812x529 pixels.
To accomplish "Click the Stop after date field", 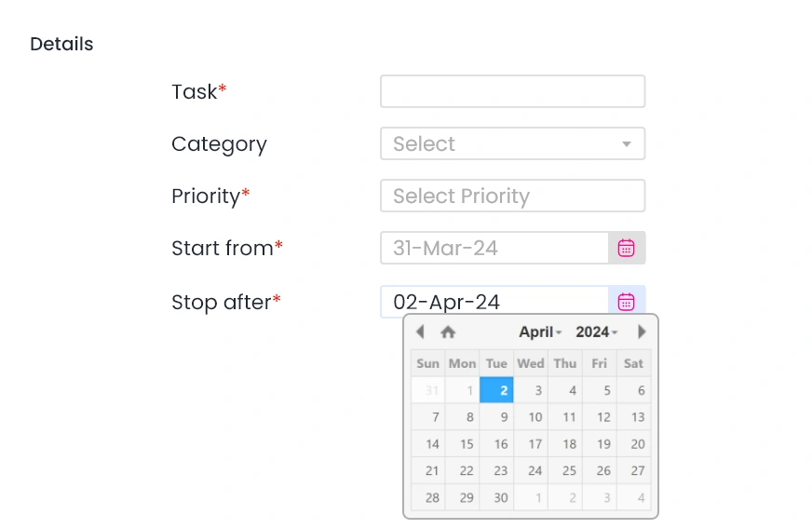I will 494,302.
